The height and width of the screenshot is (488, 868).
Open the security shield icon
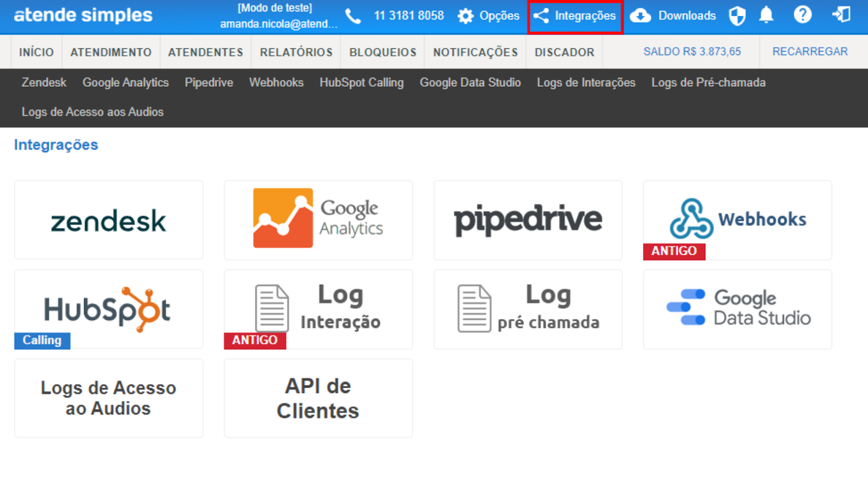pos(737,16)
